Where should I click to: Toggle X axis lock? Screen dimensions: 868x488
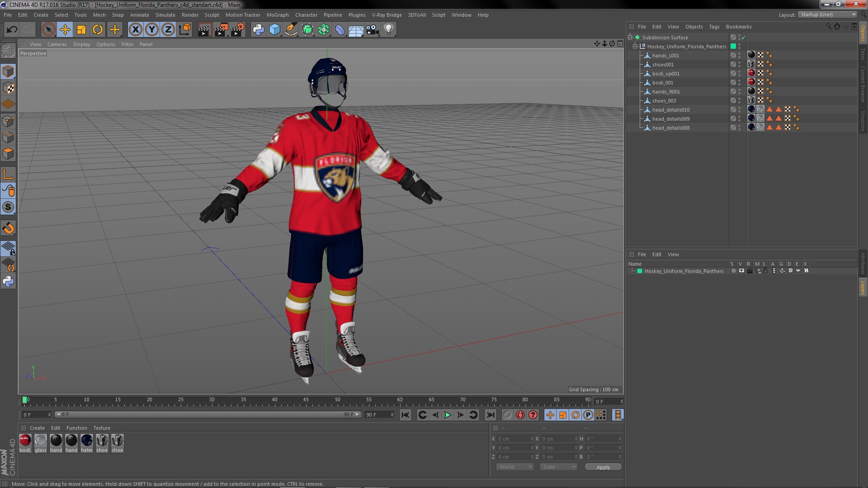[135, 30]
